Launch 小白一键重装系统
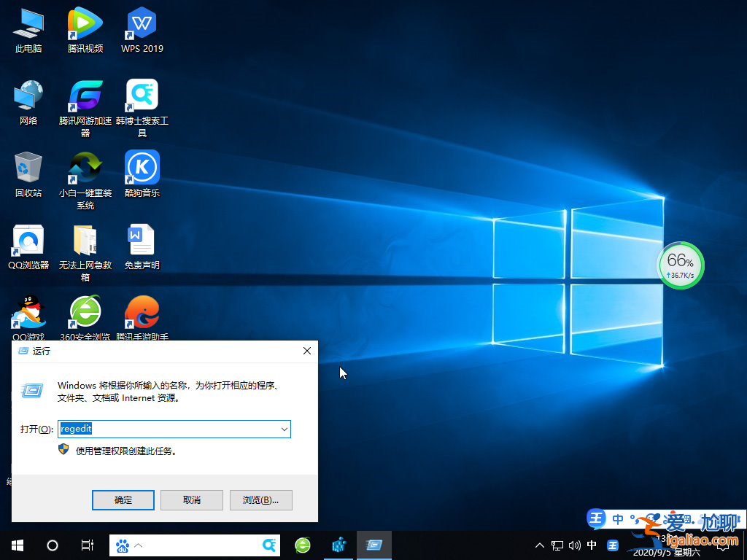 click(x=85, y=168)
